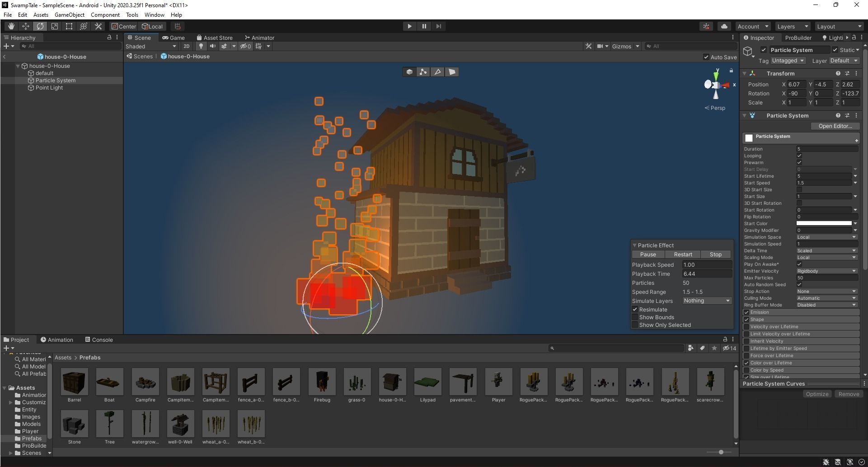Screen dimensions: 868x467
Task: Toggle scene lighting in Scene view
Action: coord(201,46)
